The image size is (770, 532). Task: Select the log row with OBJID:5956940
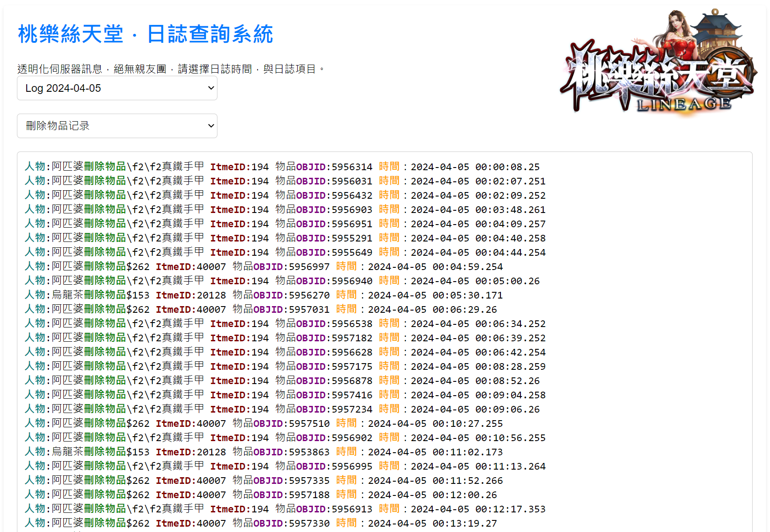click(282, 281)
